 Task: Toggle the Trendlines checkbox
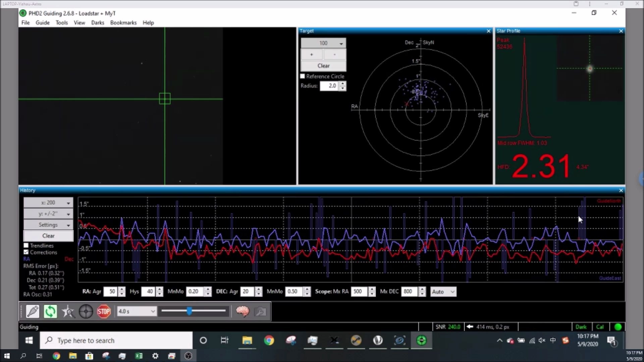point(25,245)
